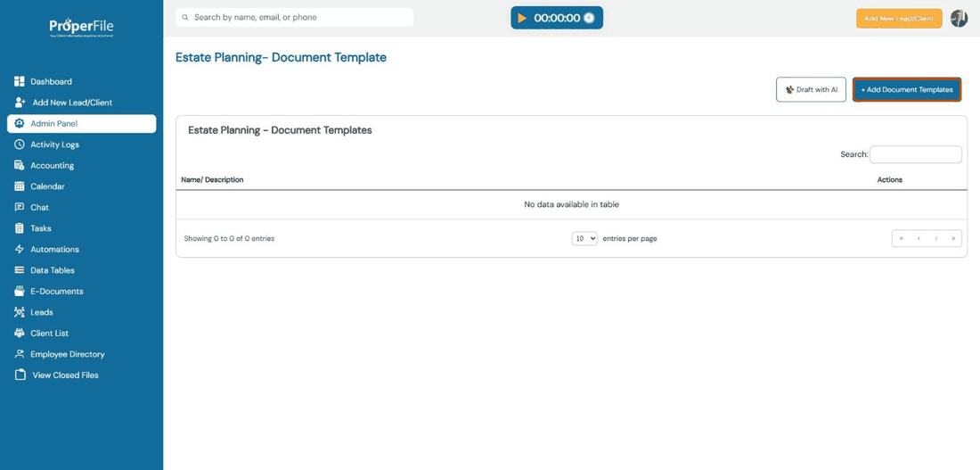Viewport: 980px width, 470px height.
Task: Start the timer with the play icon
Action: click(522, 18)
